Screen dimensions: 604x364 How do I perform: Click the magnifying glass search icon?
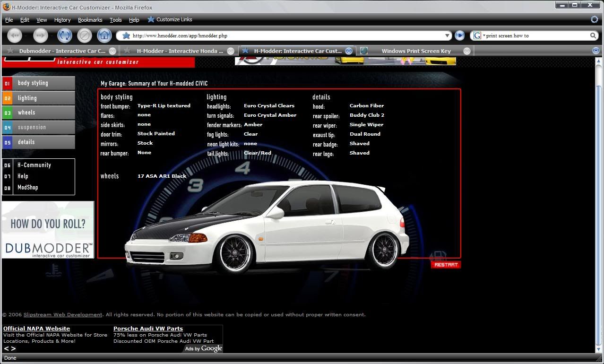pyautogui.click(x=593, y=35)
